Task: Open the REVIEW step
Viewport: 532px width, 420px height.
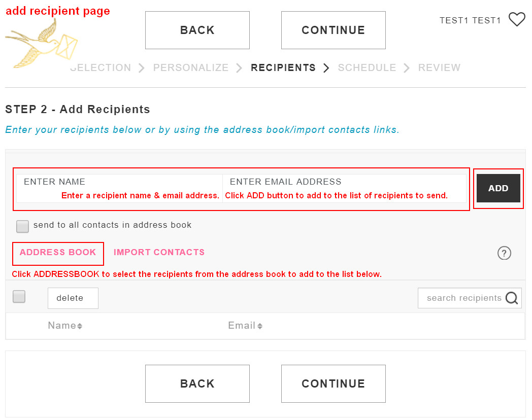Action: tap(439, 67)
